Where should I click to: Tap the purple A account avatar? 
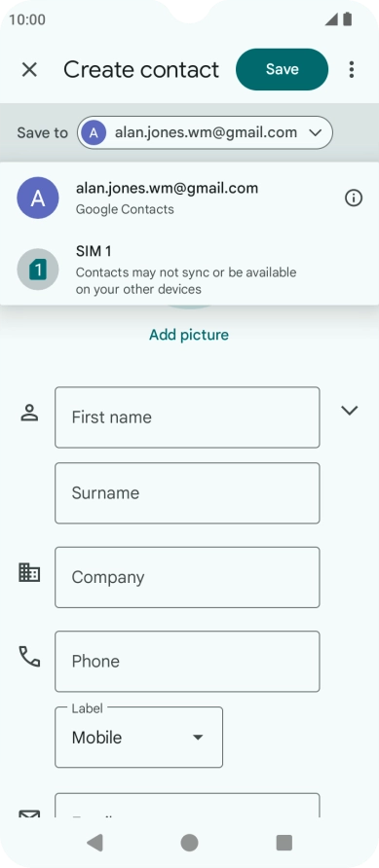click(x=38, y=198)
